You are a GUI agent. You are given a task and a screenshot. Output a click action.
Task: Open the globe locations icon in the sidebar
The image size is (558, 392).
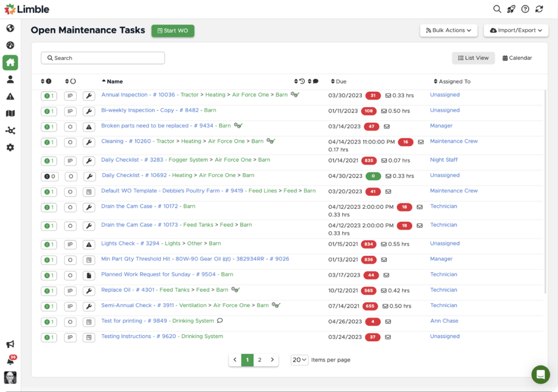tap(10, 29)
